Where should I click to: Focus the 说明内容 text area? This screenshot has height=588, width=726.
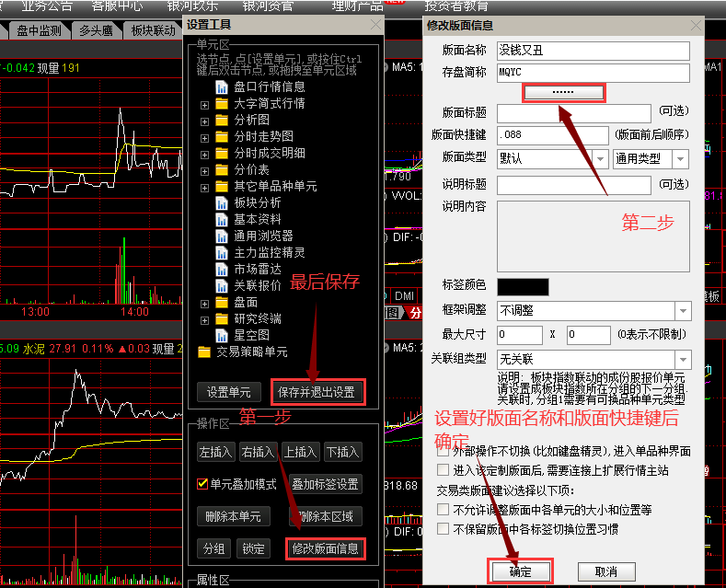tap(593, 236)
